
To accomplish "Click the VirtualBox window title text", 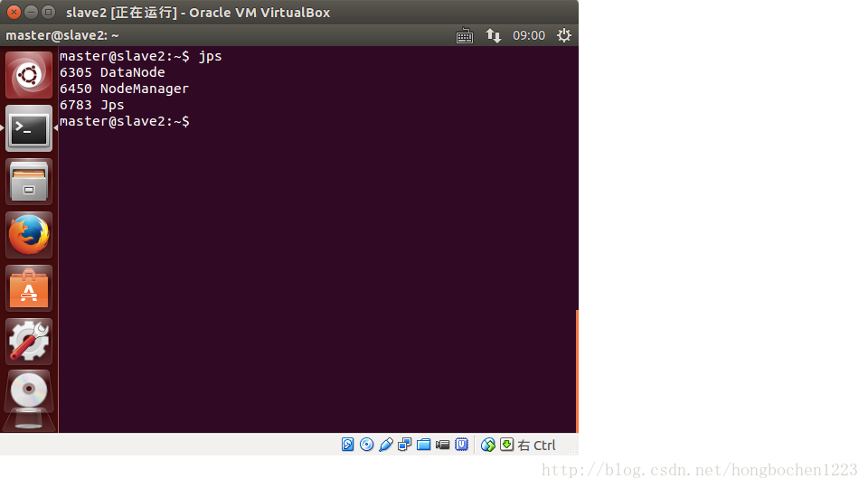I will click(198, 12).
